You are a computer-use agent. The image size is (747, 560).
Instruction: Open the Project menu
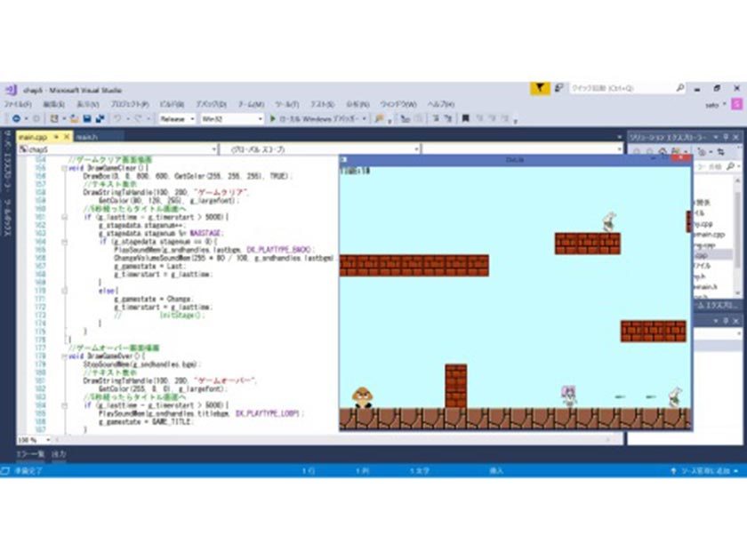coord(130,104)
